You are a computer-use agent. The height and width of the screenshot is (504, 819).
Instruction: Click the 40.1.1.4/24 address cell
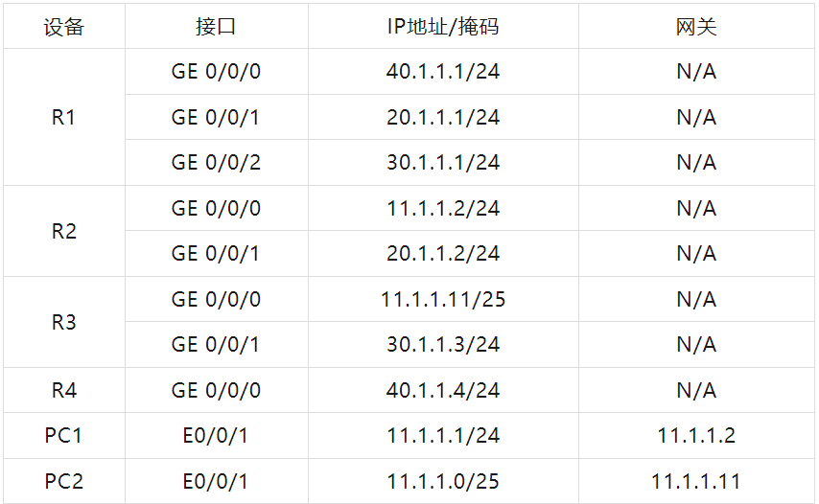(443, 391)
